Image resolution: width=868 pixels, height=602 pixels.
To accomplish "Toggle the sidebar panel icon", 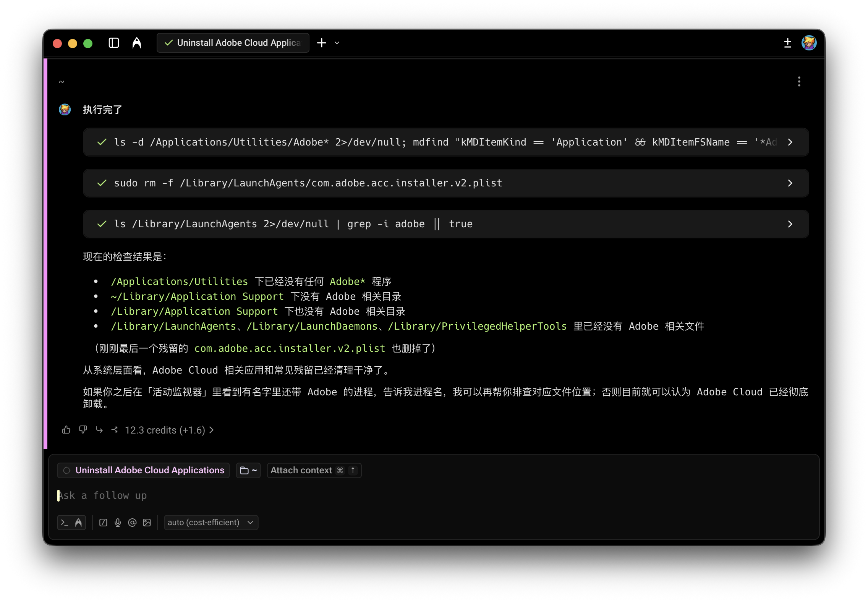I will point(114,43).
